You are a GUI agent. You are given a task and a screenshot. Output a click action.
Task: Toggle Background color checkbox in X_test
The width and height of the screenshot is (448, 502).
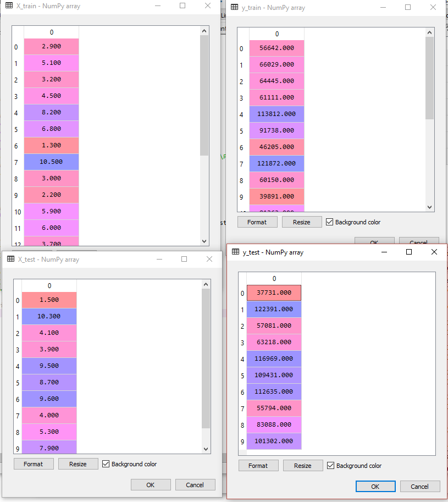(x=106, y=464)
